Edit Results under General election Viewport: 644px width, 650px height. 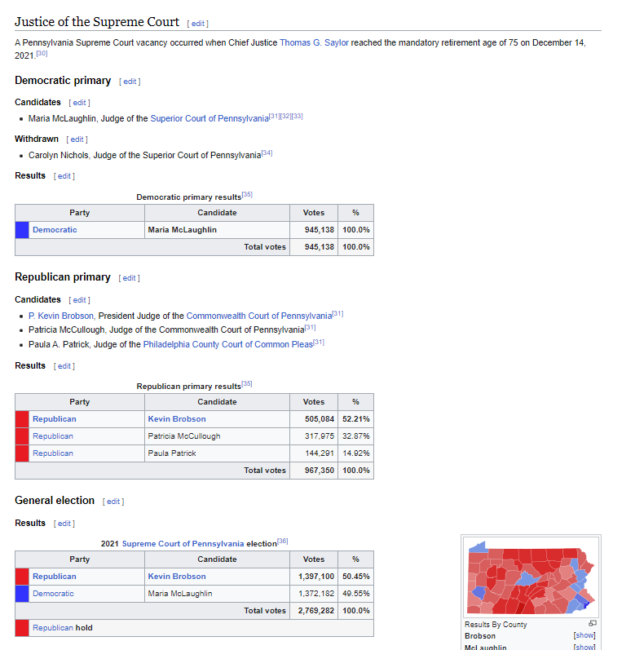point(64,524)
